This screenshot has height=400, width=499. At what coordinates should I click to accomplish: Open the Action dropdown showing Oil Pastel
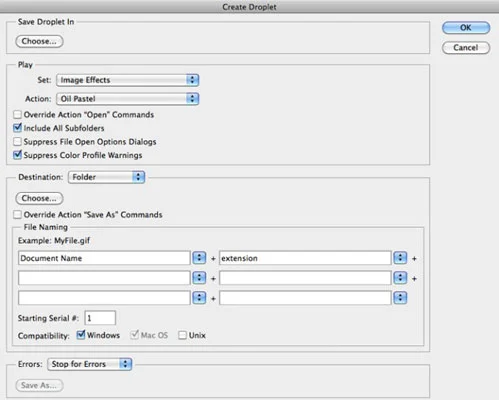pos(128,99)
